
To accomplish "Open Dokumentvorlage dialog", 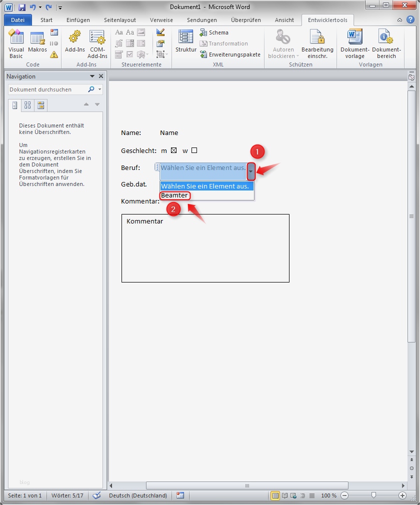I will [x=354, y=44].
